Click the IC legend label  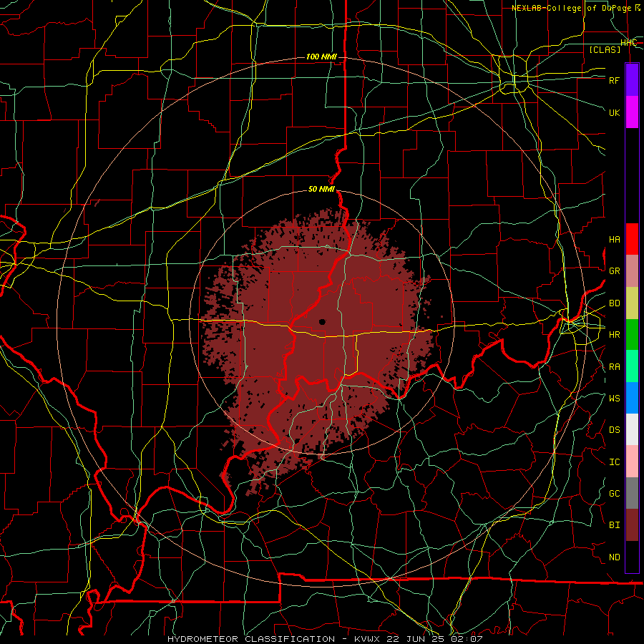[x=614, y=462]
